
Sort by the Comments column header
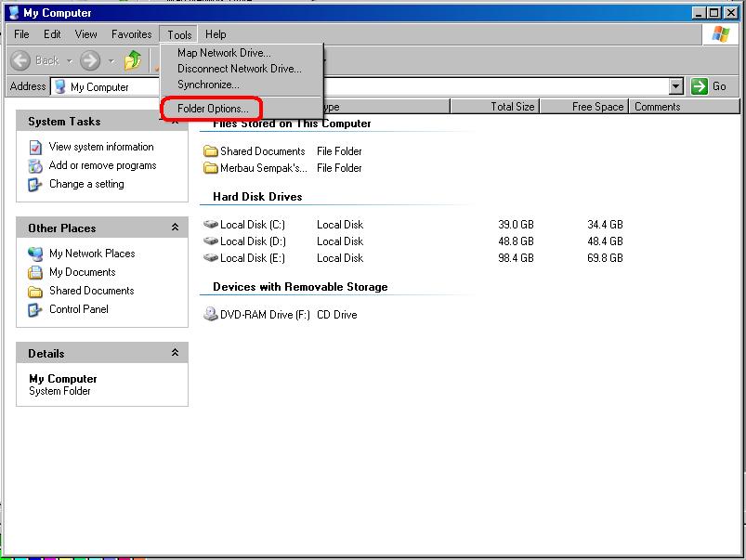coord(685,107)
